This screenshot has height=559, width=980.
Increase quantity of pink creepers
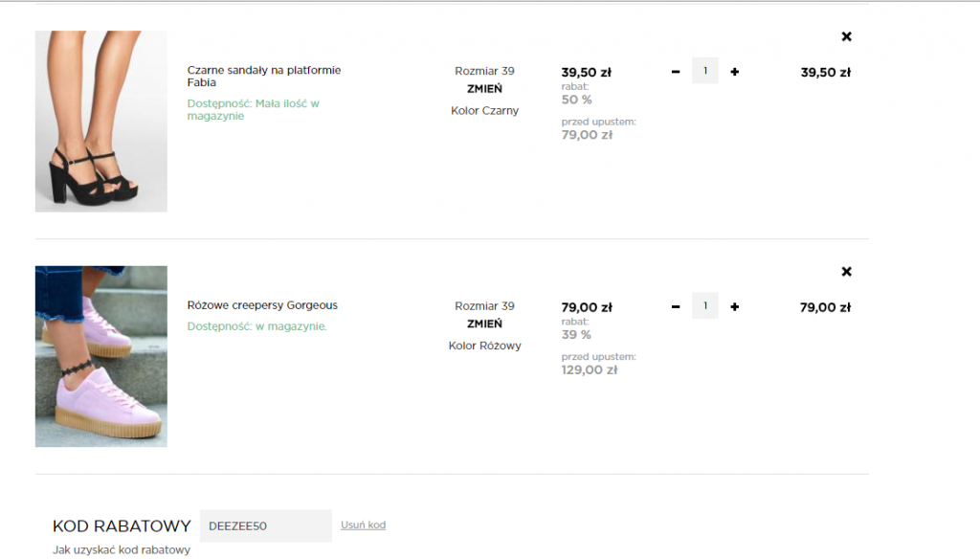[734, 307]
